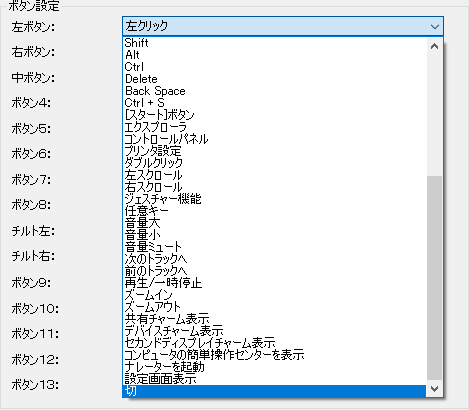Viewport: 469px width, 410px height.
Task: Select 再生/一時停止 option
Action: click(x=274, y=283)
